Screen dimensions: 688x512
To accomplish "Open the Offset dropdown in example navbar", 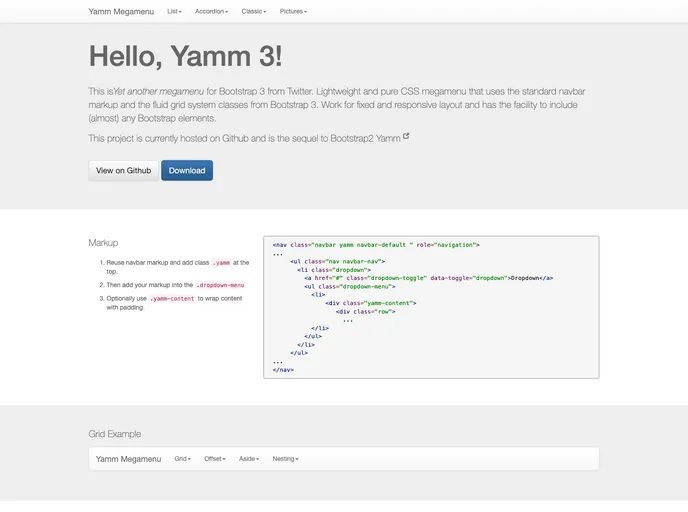I will point(215,459).
